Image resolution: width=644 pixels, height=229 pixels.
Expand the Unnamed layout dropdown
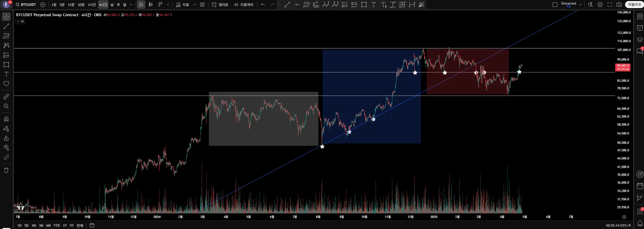[x=580, y=5]
